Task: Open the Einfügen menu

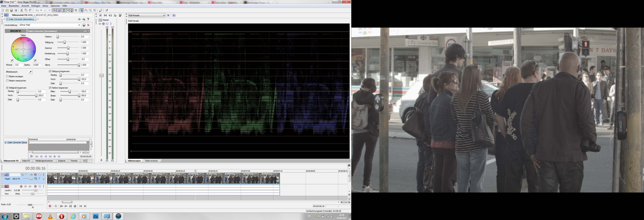Action: coord(36,6)
